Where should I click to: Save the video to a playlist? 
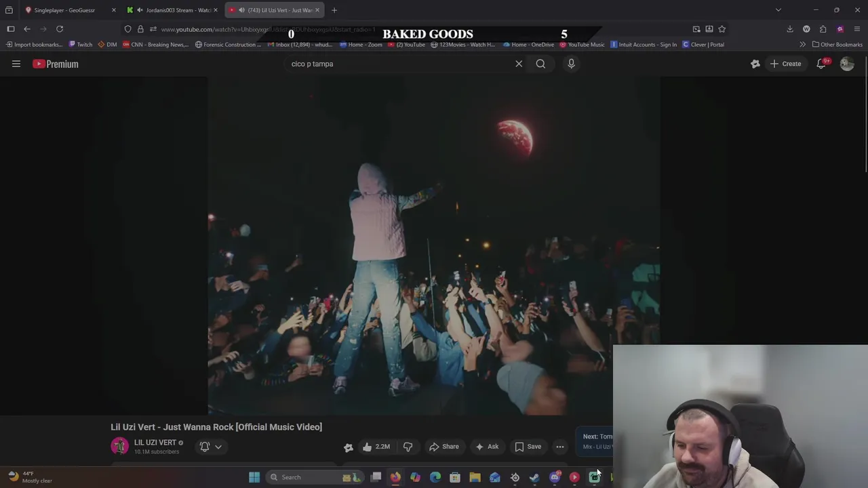click(528, 447)
